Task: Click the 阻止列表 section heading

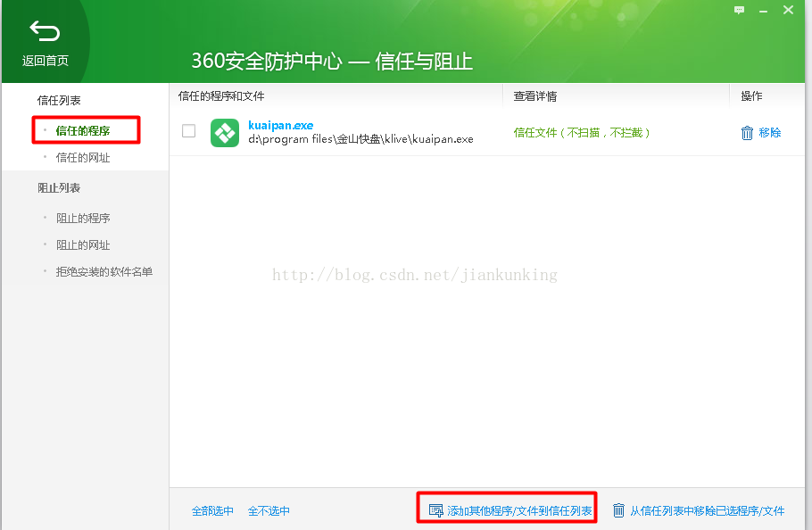Action: click(x=59, y=188)
